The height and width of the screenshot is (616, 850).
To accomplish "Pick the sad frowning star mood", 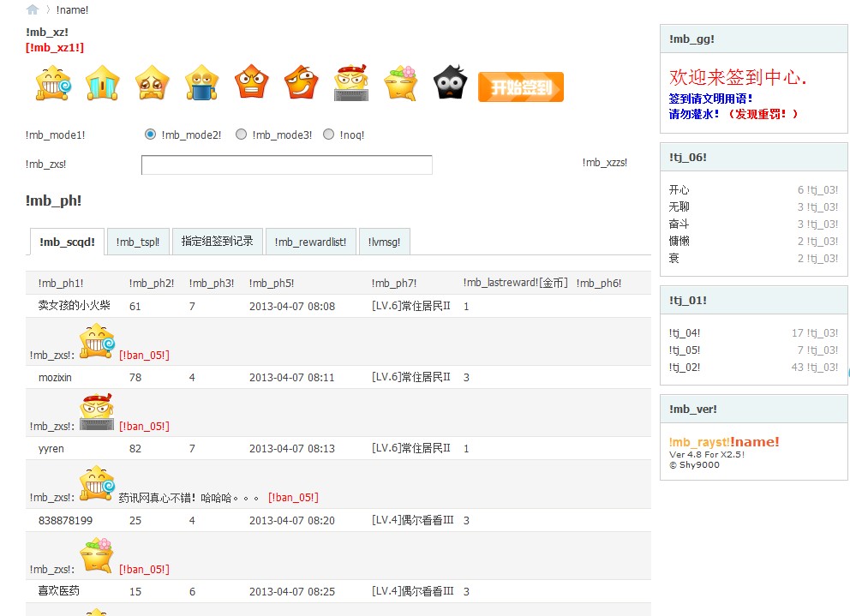I will point(153,83).
